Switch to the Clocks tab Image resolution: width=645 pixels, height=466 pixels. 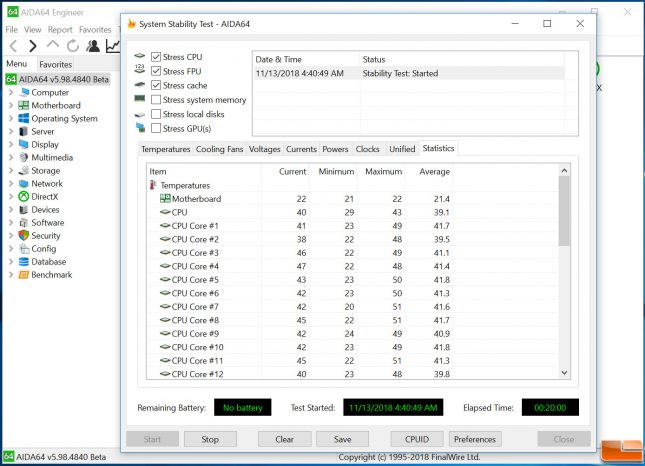(367, 149)
